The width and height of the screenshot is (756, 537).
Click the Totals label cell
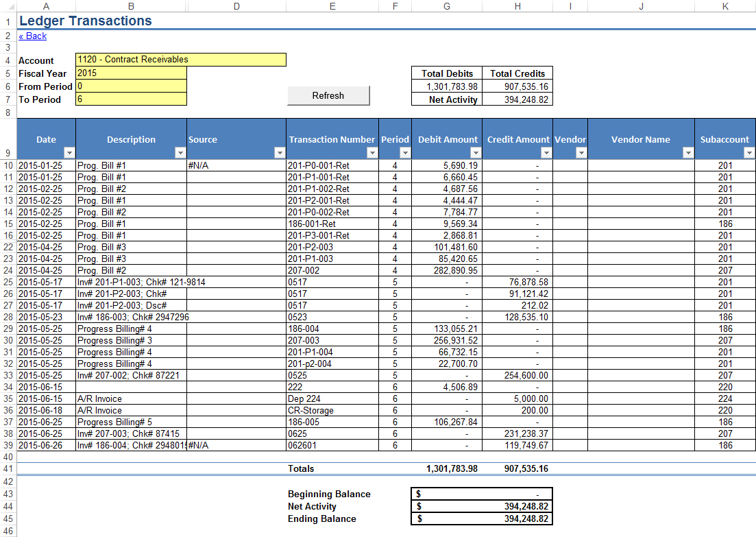[x=332, y=468]
